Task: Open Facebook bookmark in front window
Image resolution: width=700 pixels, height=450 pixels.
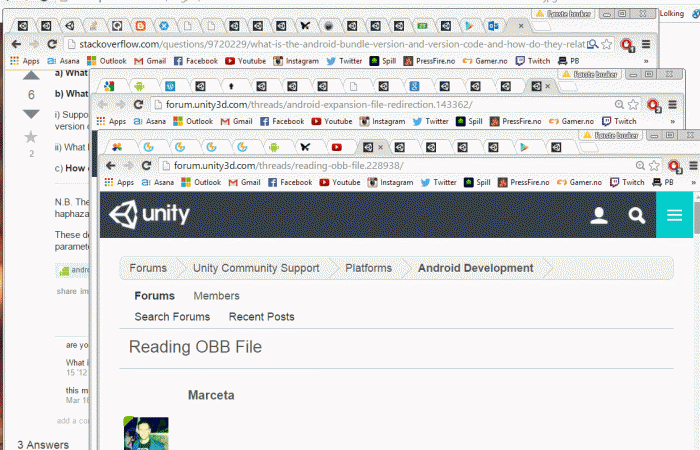Action: click(290, 182)
